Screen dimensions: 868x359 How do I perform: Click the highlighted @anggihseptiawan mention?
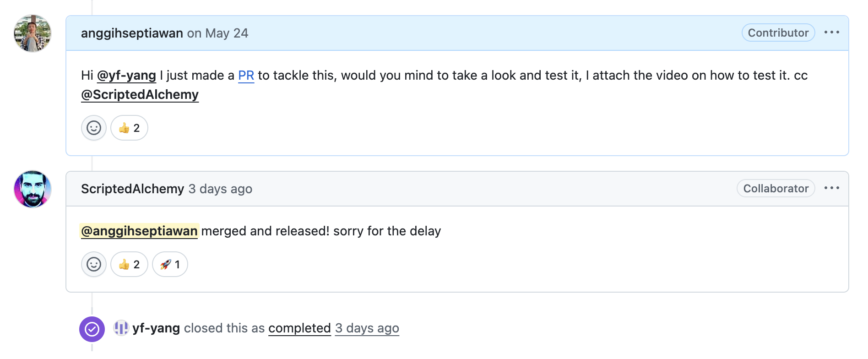(139, 231)
